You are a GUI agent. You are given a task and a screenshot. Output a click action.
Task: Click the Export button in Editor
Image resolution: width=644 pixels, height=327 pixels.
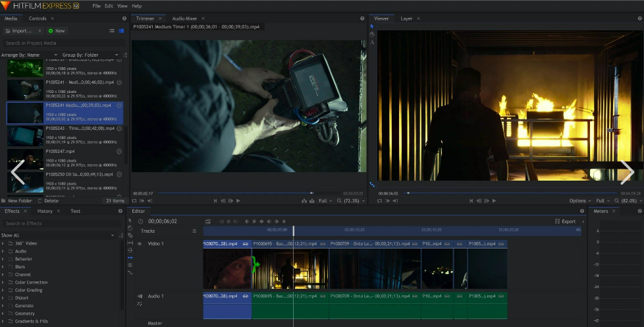point(565,222)
